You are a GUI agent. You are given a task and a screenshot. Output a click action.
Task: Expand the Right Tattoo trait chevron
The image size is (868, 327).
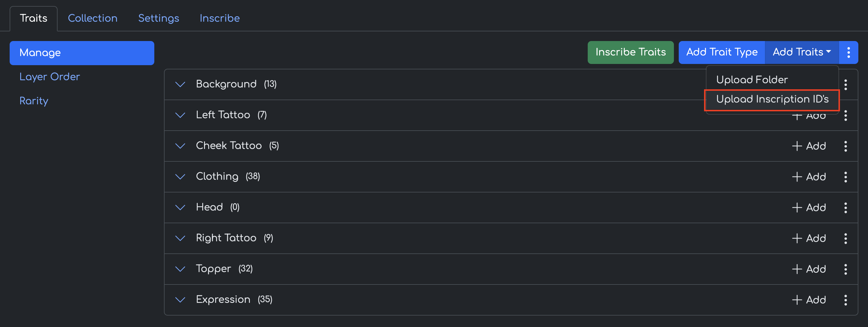click(x=181, y=238)
